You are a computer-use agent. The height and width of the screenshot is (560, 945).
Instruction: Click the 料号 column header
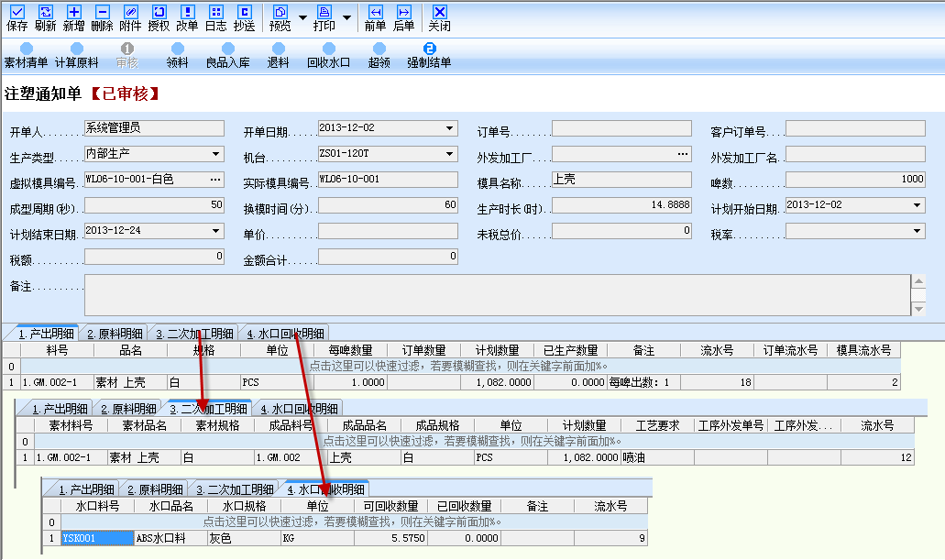click(57, 350)
